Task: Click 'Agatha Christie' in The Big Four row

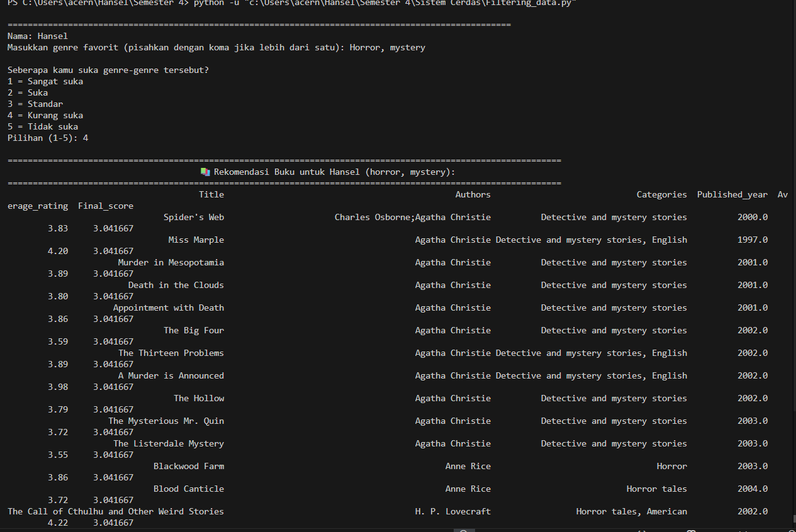Action: point(453,330)
